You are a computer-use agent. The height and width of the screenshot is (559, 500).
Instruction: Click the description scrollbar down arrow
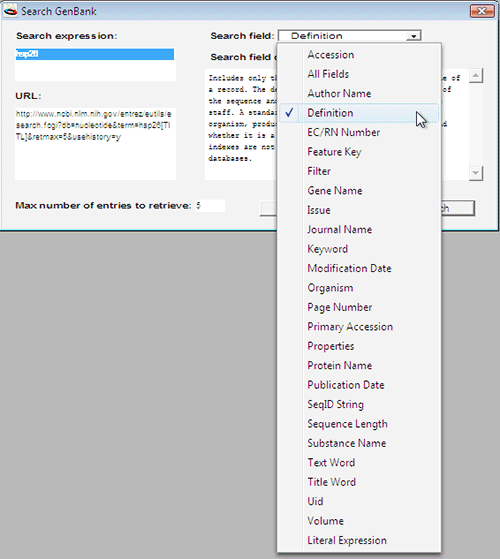476,173
